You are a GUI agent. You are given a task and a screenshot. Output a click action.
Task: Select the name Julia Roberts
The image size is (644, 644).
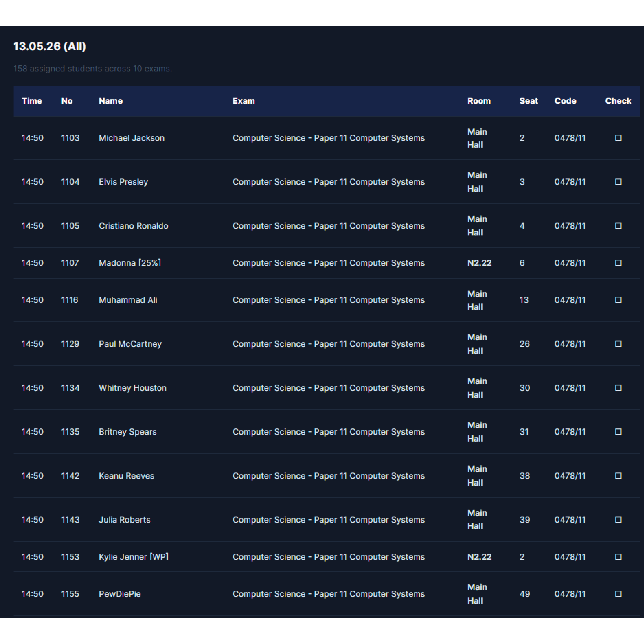(124, 520)
